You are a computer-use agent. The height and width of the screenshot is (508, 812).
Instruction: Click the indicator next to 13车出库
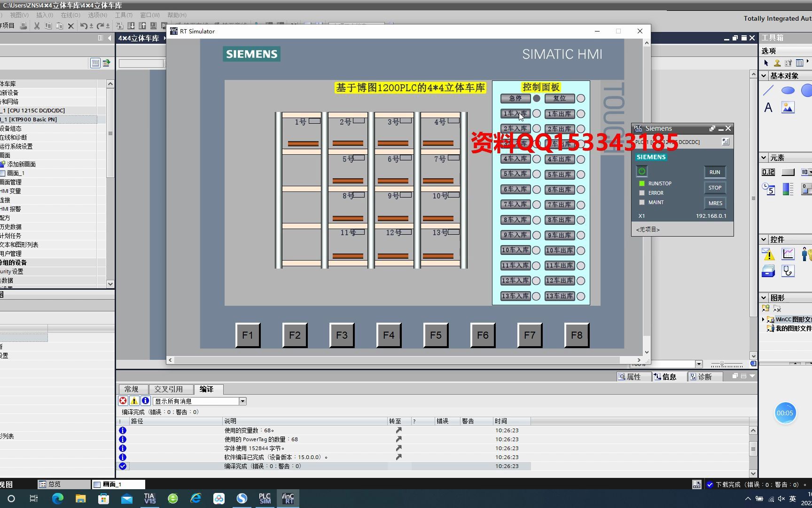(581, 296)
